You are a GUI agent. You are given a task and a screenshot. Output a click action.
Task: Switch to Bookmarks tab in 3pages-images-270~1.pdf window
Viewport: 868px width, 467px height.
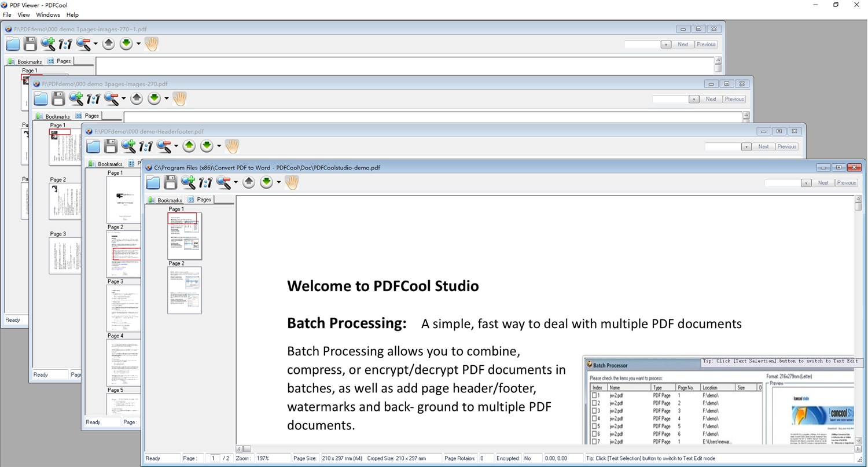pos(25,61)
